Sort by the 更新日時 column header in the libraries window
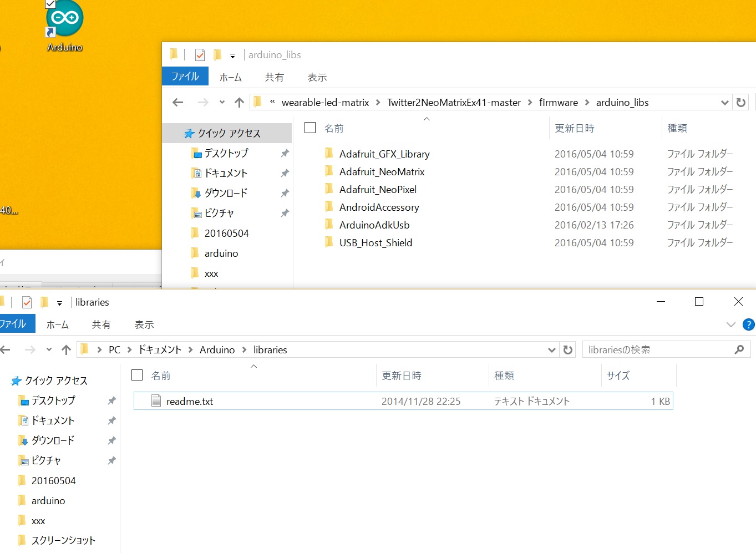The image size is (756, 553). tap(402, 376)
